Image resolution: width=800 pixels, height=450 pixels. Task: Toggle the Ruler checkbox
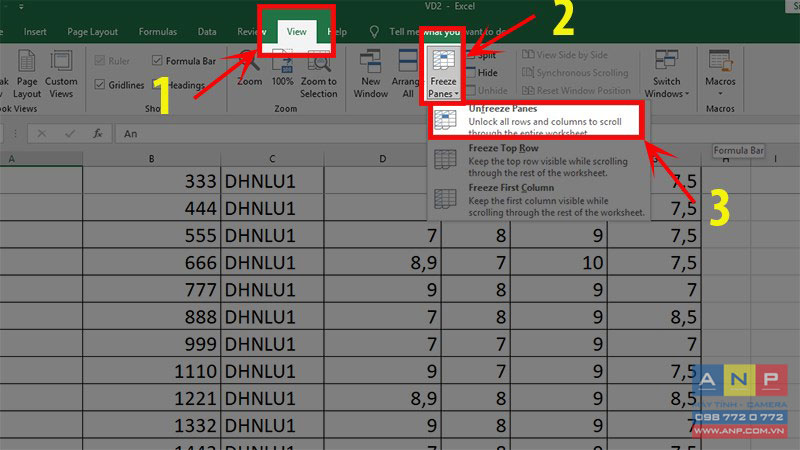tap(99, 61)
